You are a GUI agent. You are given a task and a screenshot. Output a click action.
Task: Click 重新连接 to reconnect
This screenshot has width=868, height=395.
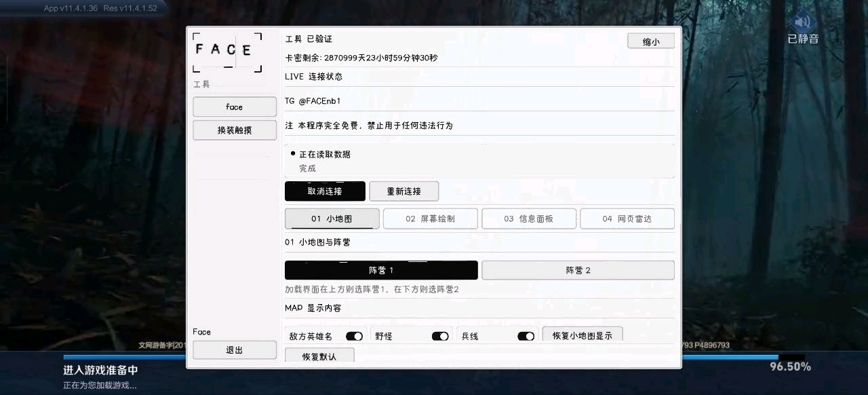tap(404, 191)
